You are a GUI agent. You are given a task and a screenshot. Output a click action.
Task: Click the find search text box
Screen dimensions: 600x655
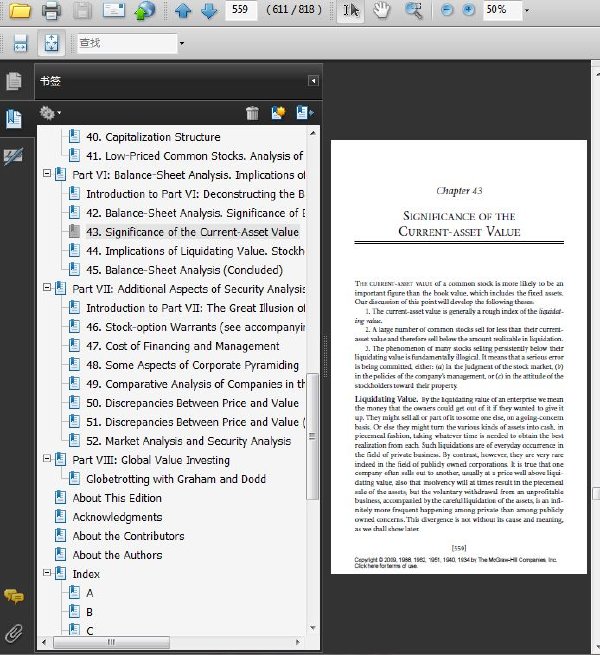point(127,43)
